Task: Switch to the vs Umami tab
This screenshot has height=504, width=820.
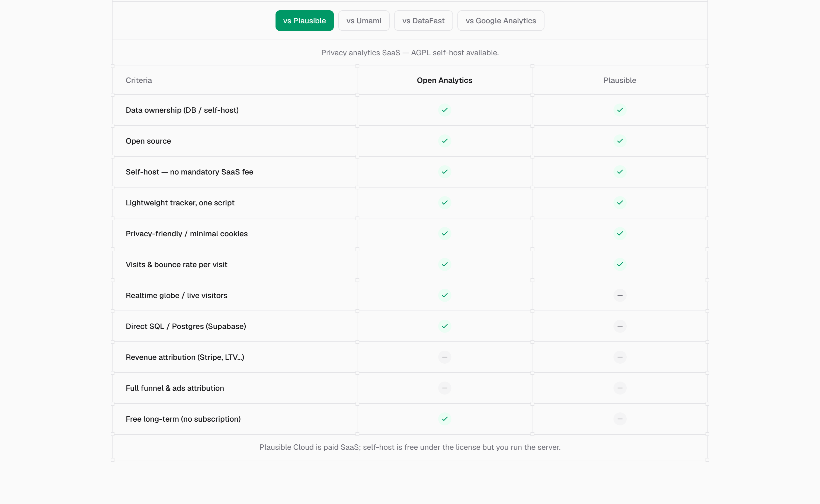Action: [364, 21]
